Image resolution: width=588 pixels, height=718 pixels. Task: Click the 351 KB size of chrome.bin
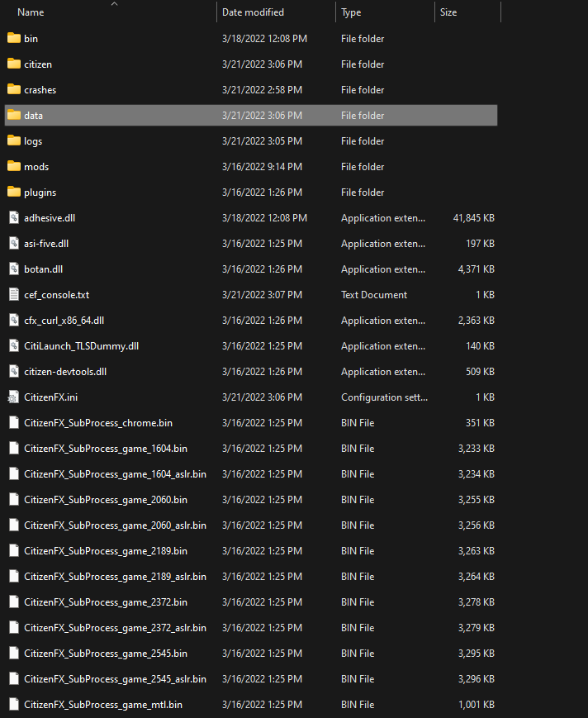coord(480,423)
